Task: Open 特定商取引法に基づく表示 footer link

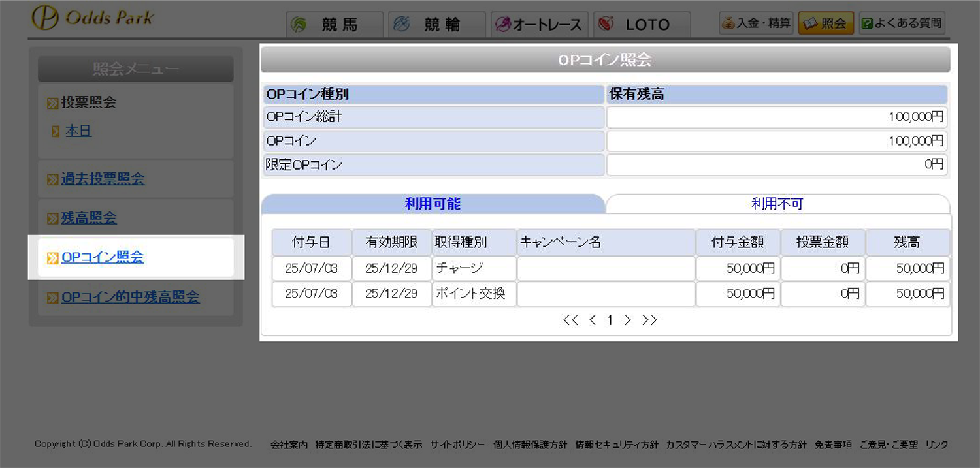Action: [368, 445]
